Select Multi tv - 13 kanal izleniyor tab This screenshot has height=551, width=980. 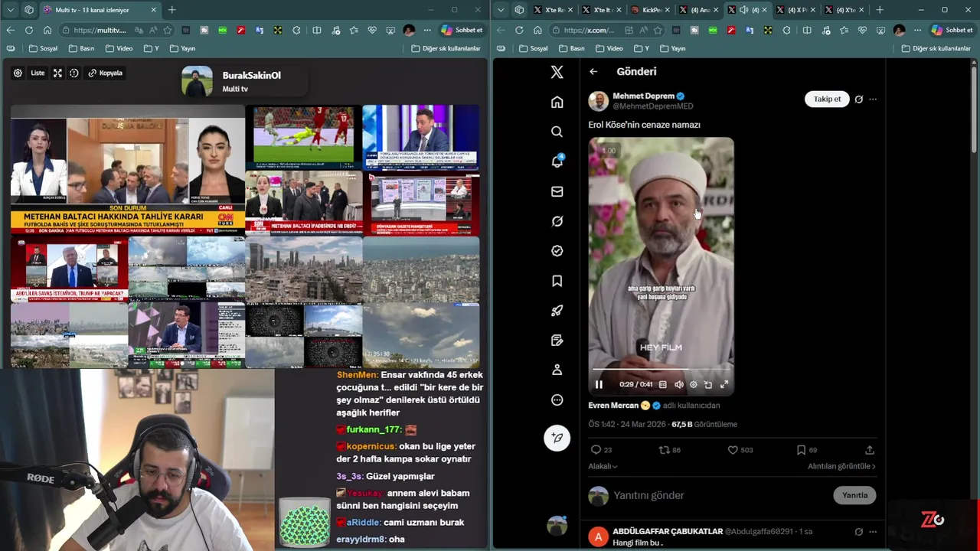pyautogui.click(x=100, y=10)
